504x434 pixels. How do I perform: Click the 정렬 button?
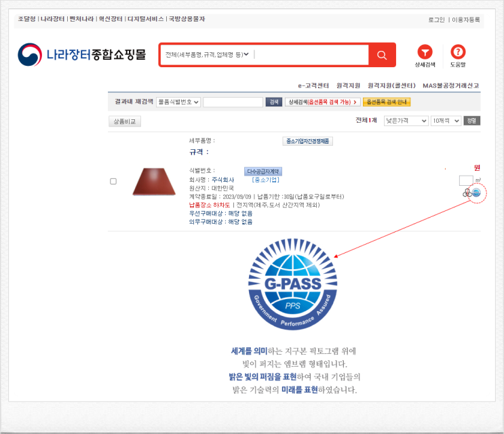(x=471, y=121)
